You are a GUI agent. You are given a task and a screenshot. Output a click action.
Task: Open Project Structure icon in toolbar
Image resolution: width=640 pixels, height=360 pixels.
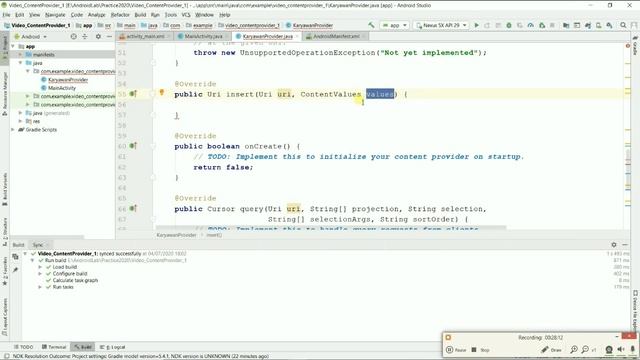[566, 25]
